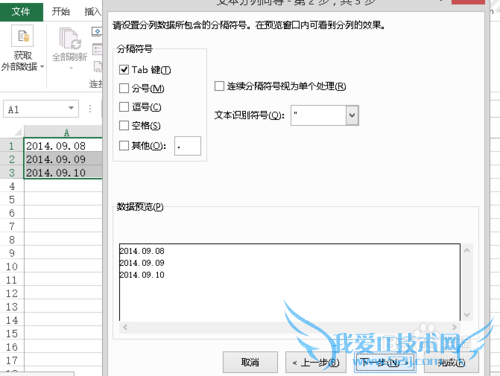Toggle the Tab key delimiter checkbox
The height and width of the screenshot is (376, 500).
click(124, 70)
